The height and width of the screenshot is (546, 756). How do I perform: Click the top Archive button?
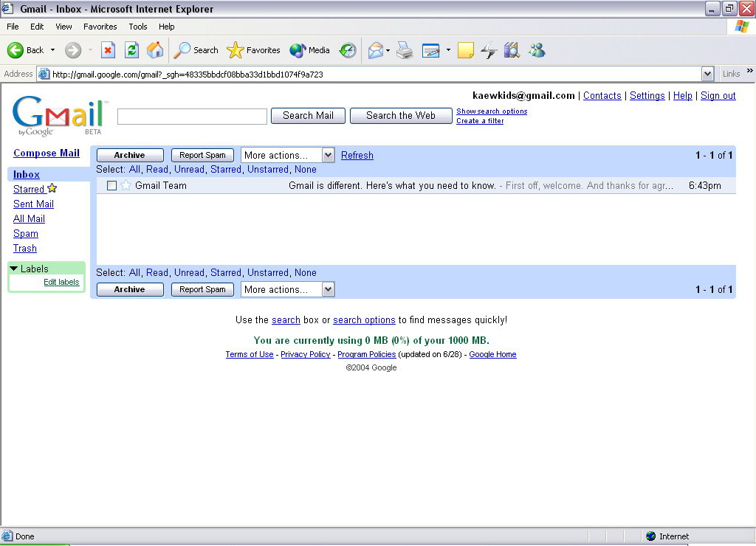[130, 155]
